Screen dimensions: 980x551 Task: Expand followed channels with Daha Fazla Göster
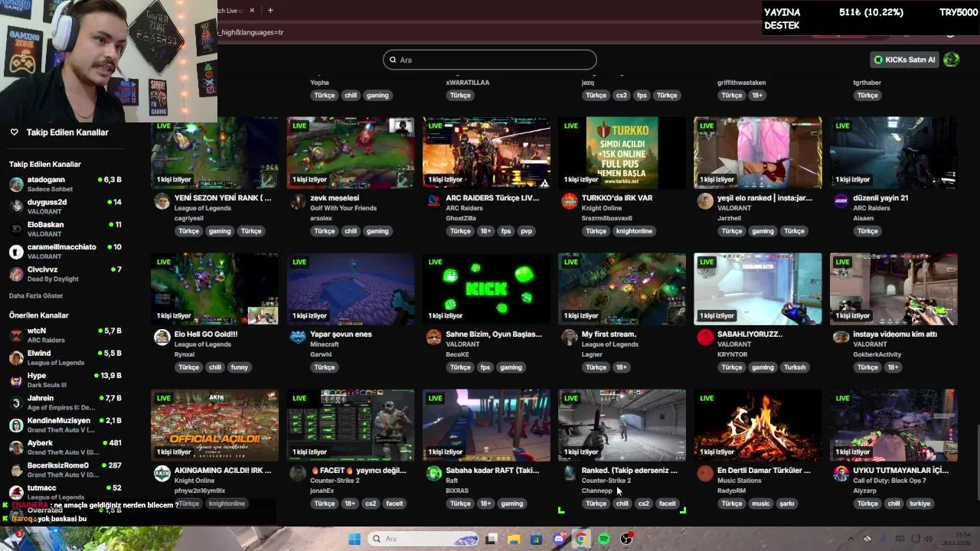point(36,295)
